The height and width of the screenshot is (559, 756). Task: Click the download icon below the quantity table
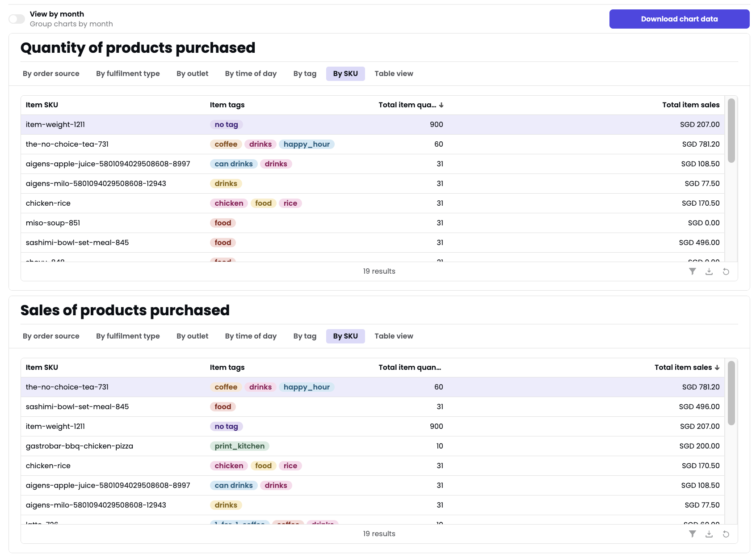tap(709, 271)
